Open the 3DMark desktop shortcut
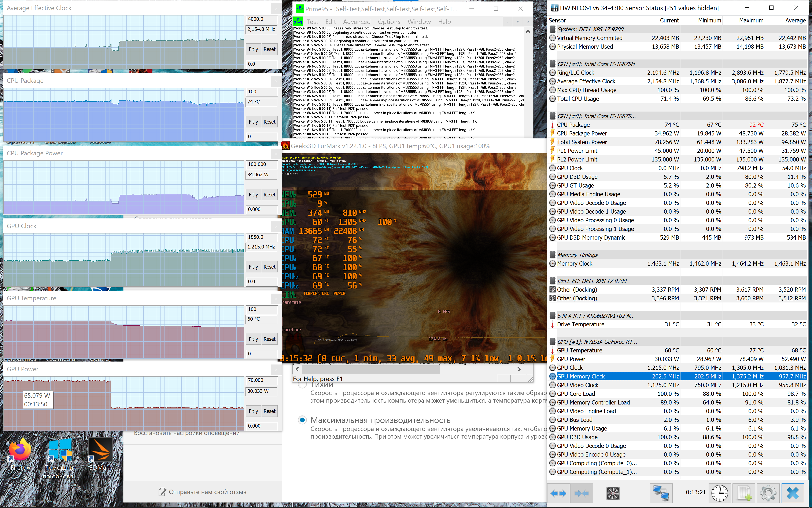812x508 pixels. pos(100,454)
